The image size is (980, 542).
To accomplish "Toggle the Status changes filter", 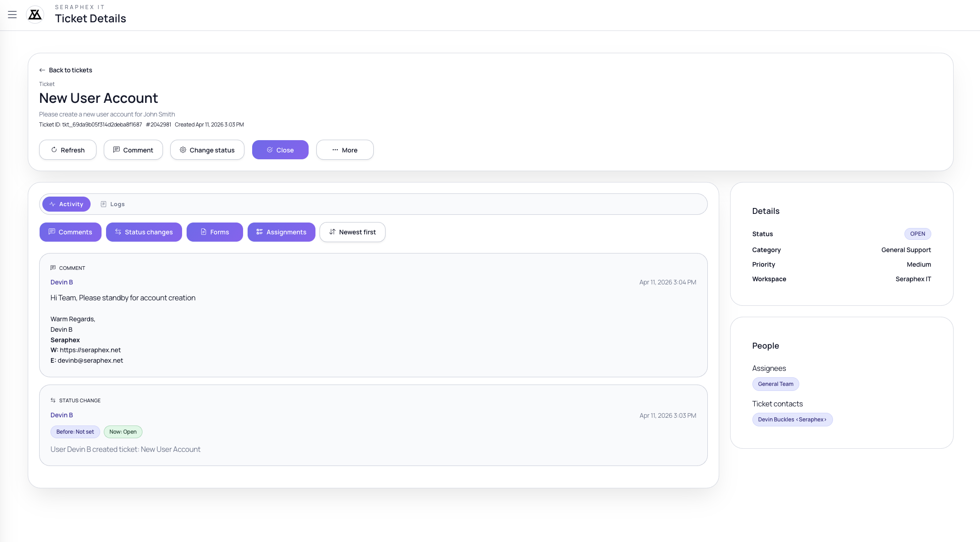I will tap(144, 232).
